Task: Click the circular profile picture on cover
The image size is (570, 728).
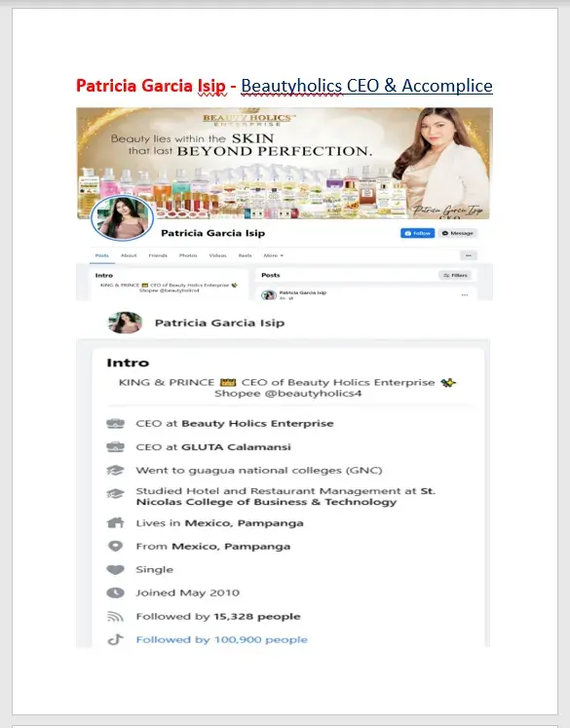Action: click(x=122, y=217)
